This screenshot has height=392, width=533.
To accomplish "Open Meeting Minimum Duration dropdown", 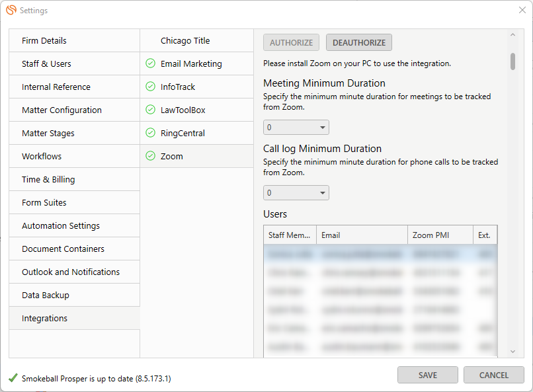I will (x=296, y=128).
